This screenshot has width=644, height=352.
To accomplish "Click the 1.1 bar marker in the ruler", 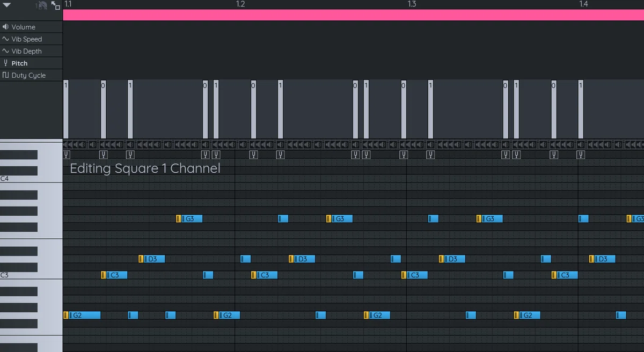I will coord(68,4).
